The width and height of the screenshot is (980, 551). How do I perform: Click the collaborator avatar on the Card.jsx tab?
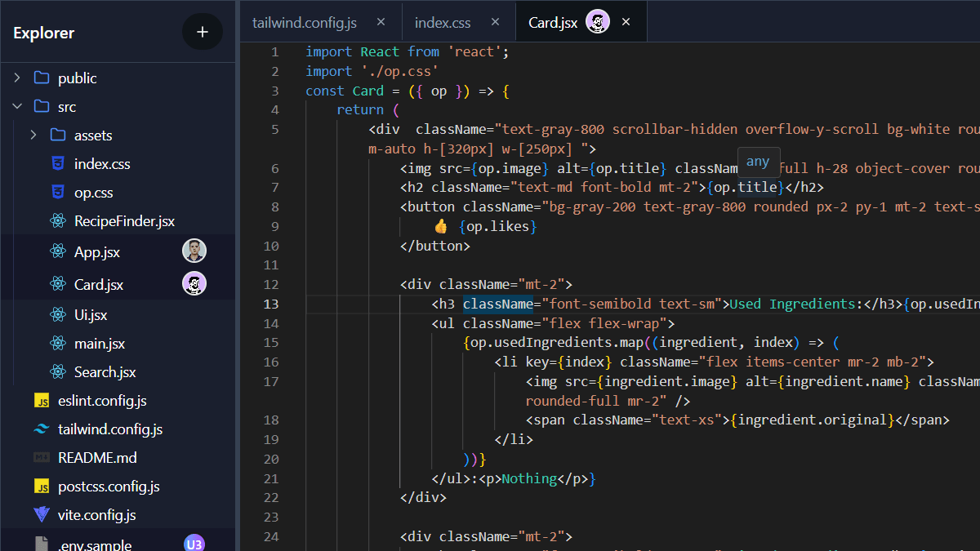597,22
